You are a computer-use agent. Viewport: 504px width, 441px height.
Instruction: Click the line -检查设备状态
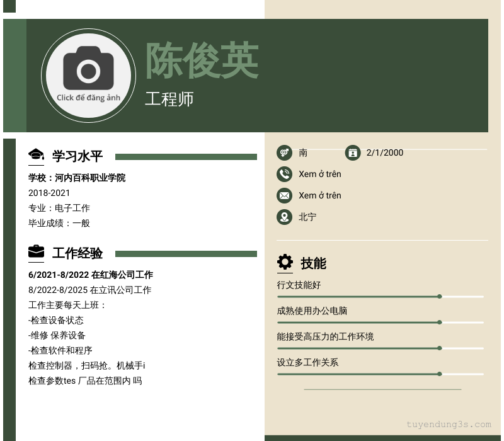click(56, 320)
